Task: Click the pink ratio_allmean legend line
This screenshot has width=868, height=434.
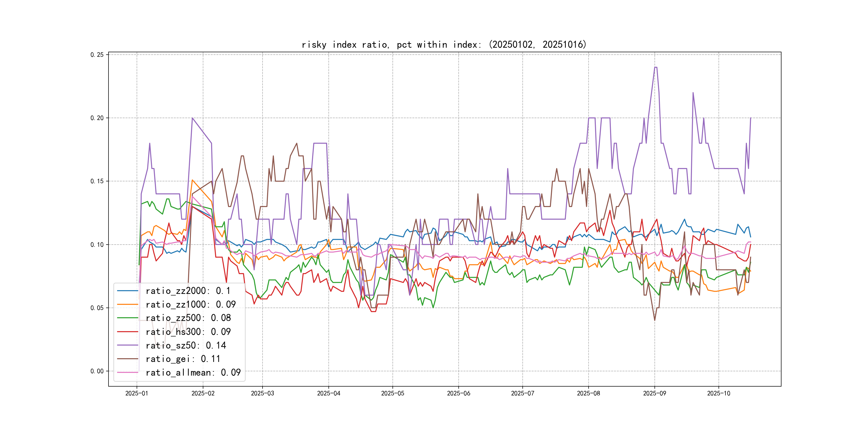Action: 128,372
